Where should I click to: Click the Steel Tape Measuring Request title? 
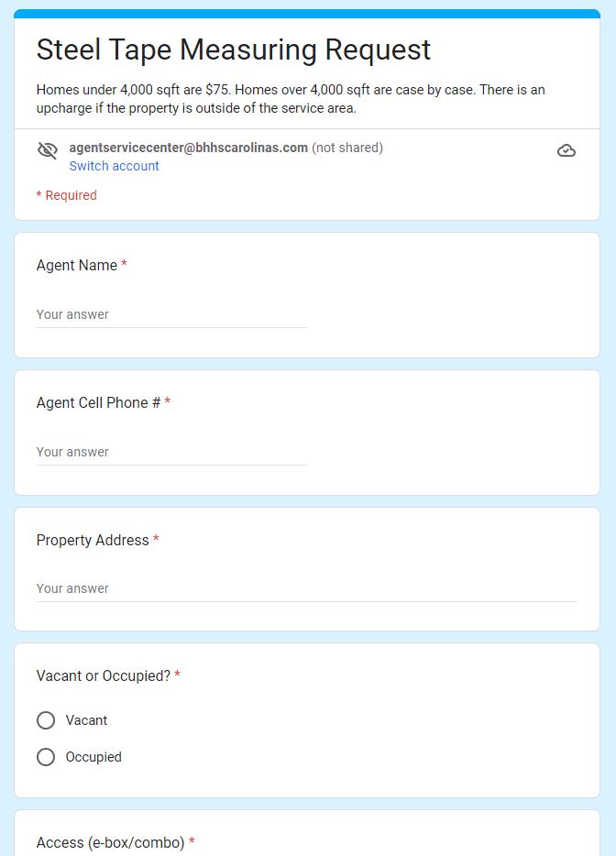tap(233, 49)
